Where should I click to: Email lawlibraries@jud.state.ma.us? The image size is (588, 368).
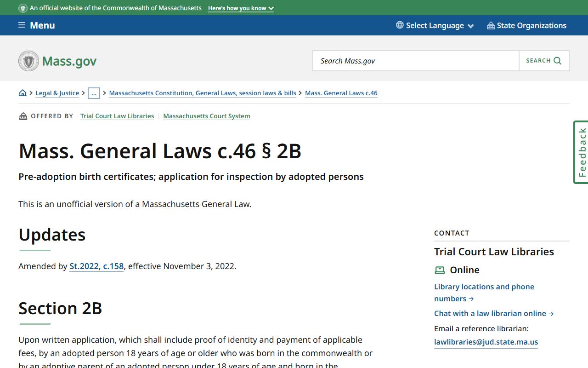pos(486,342)
